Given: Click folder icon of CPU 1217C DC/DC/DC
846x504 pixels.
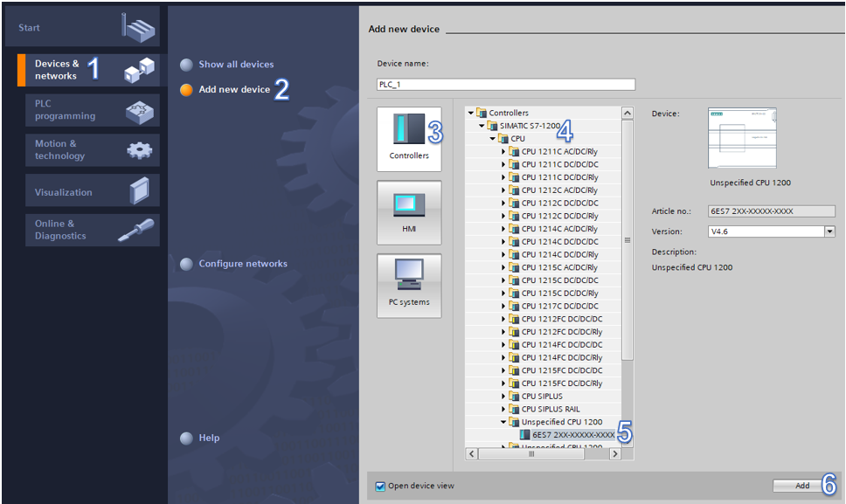Looking at the screenshot, I should coord(514,306).
